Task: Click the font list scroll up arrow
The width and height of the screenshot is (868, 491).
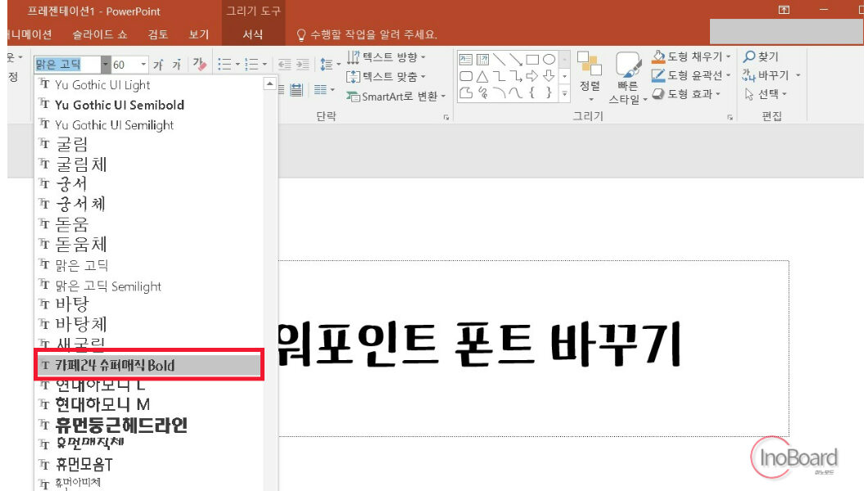Action: coord(269,83)
